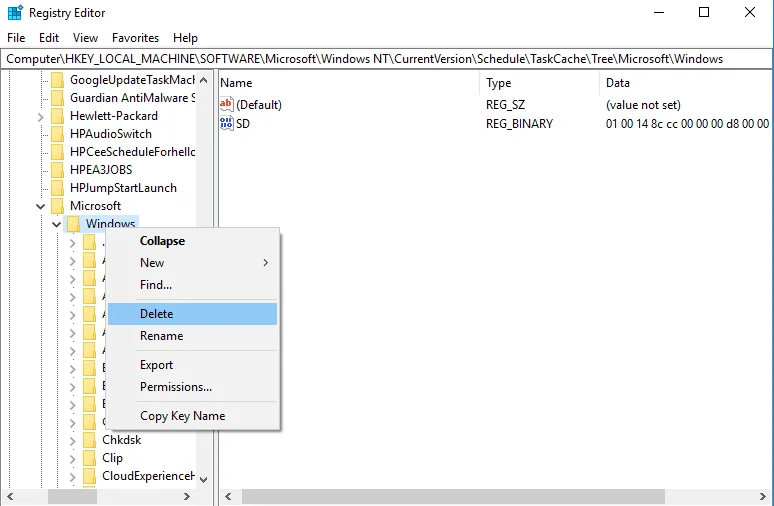The height and width of the screenshot is (506, 774).
Task: Click the CloudExperienceHost folder icon
Action: (x=89, y=476)
